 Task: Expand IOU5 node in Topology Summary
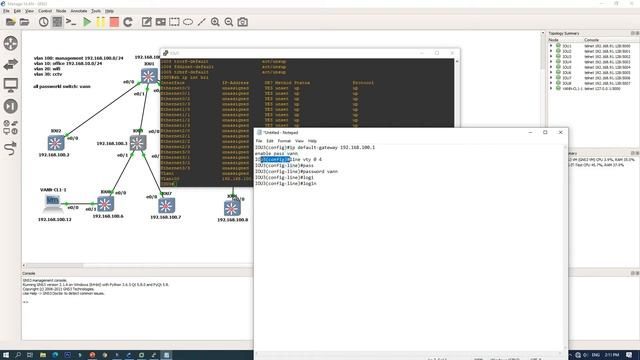551,67
